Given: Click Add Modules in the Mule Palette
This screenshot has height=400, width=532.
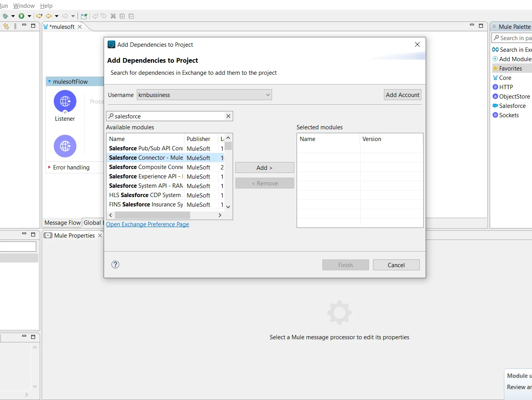Looking at the screenshot, I should 514,59.
